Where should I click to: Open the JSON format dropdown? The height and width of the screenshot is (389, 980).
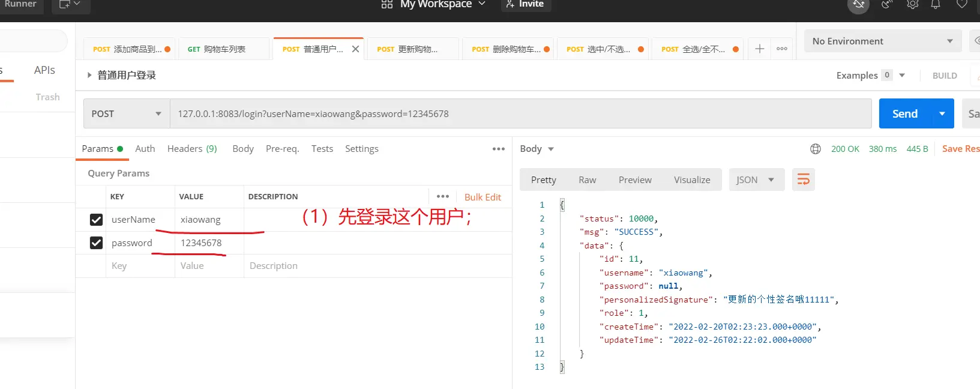pyautogui.click(x=756, y=180)
